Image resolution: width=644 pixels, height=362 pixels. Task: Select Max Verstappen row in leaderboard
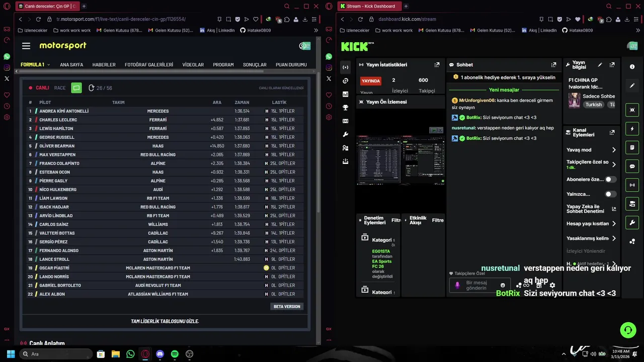pyautogui.click(x=165, y=154)
